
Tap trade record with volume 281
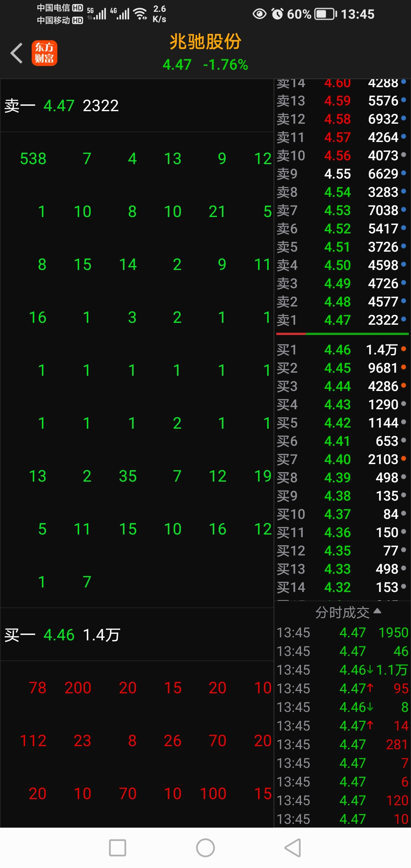[x=342, y=744]
